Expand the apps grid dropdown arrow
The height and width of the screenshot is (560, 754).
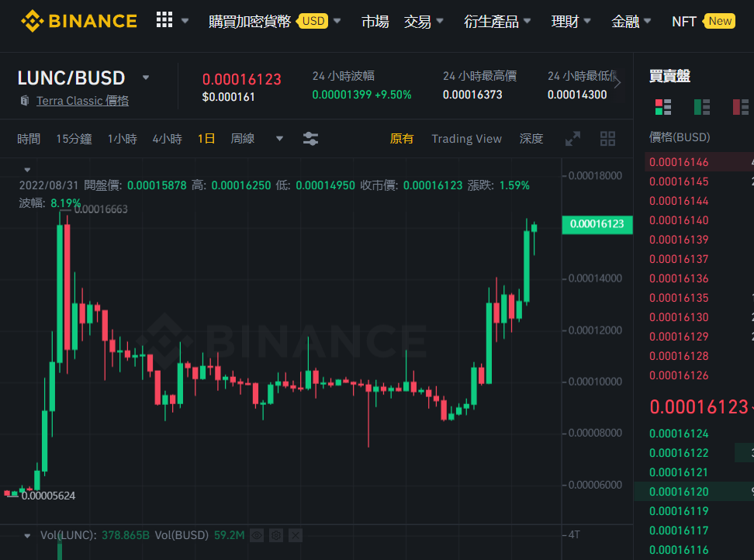coord(185,21)
